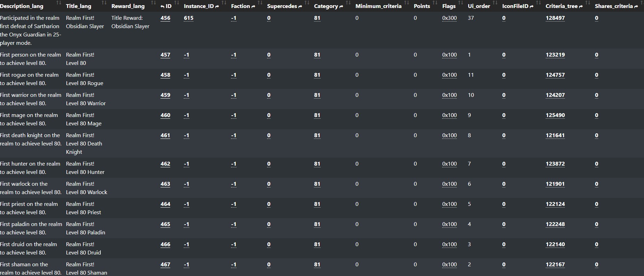Open Criteria_tree link 121641
Viewport: 644px width, 276px height.
[555, 135]
